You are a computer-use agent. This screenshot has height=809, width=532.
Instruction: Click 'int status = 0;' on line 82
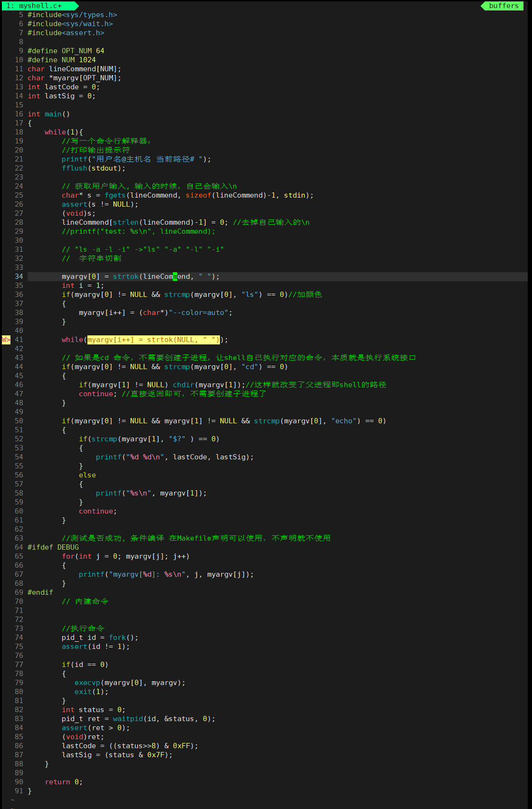point(94,710)
